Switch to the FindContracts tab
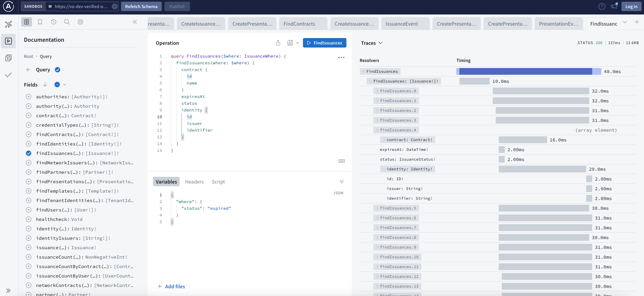Image resolution: width=644 pixels, height=296 pixels. tap(299, 24)
